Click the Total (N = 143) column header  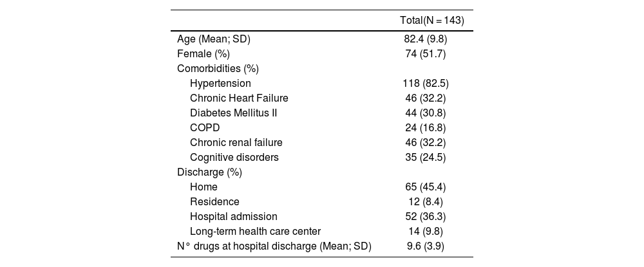[x=432, y=21]
